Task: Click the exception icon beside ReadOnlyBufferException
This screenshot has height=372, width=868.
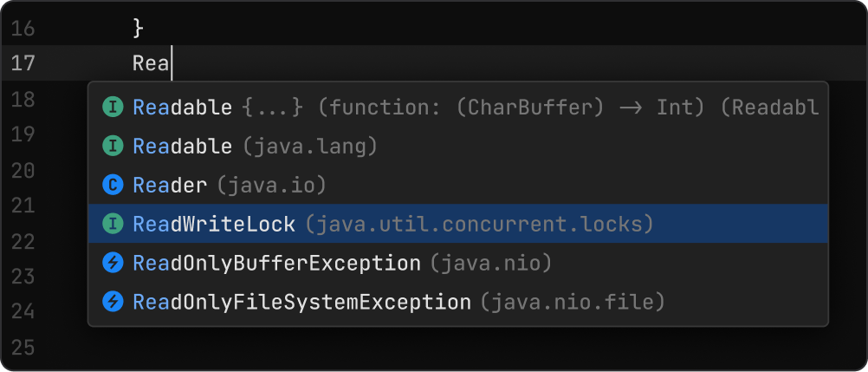Action: 113,263
